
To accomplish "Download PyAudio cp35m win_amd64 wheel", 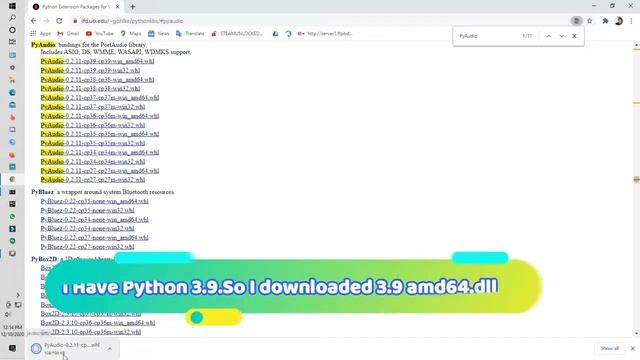I will (100, 134).
